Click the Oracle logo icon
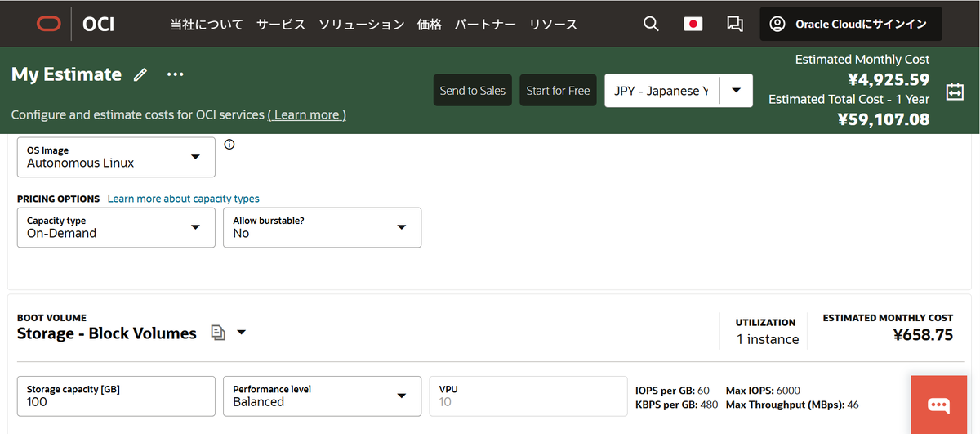 [49, 24]
